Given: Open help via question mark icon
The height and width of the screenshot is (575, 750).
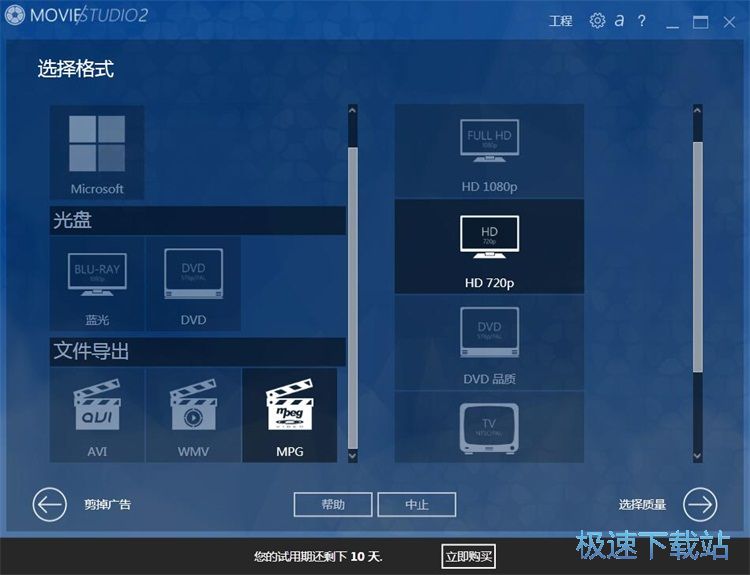Looking at the screenshot, I should tap(641, 21).
